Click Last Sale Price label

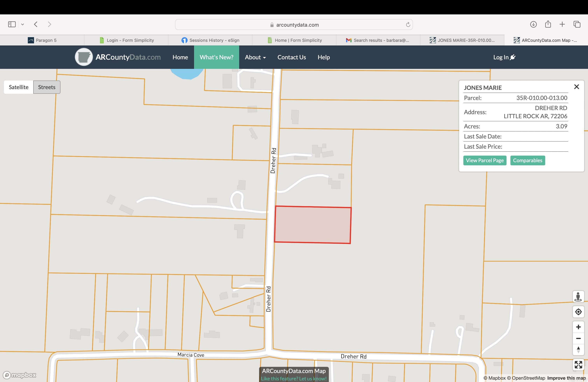(483, 146)
